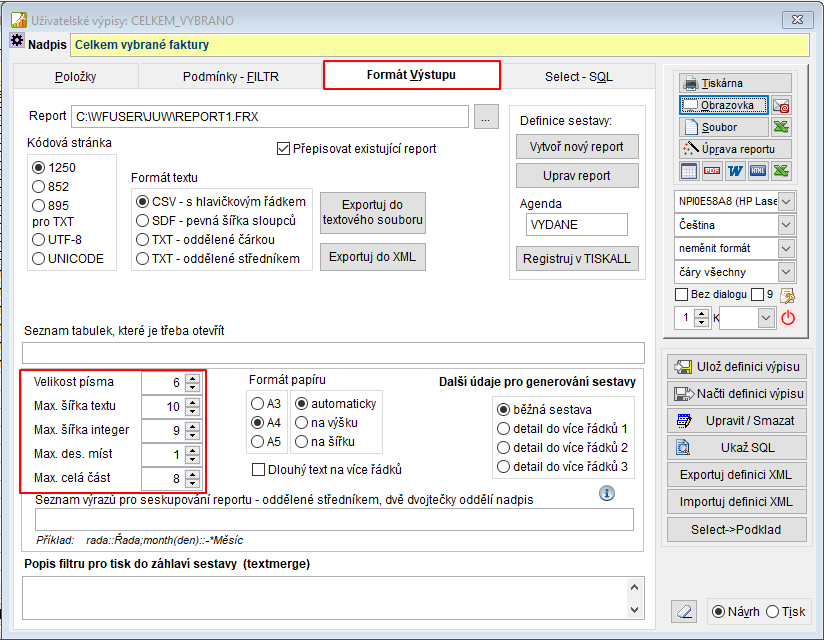This screenshot has height=640, width=824.
Task: Output to Obrazovka screen
Action: click(724, 105)
